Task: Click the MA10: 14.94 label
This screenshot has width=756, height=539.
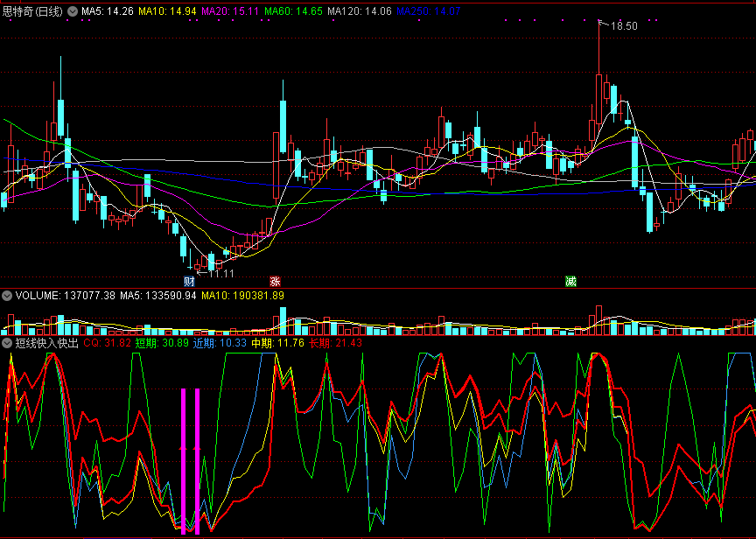Action: [x=167, y=11]
